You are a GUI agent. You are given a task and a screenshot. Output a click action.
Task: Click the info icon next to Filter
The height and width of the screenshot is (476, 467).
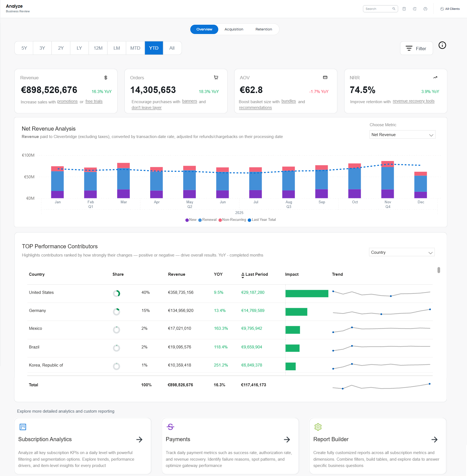point(442,45)
